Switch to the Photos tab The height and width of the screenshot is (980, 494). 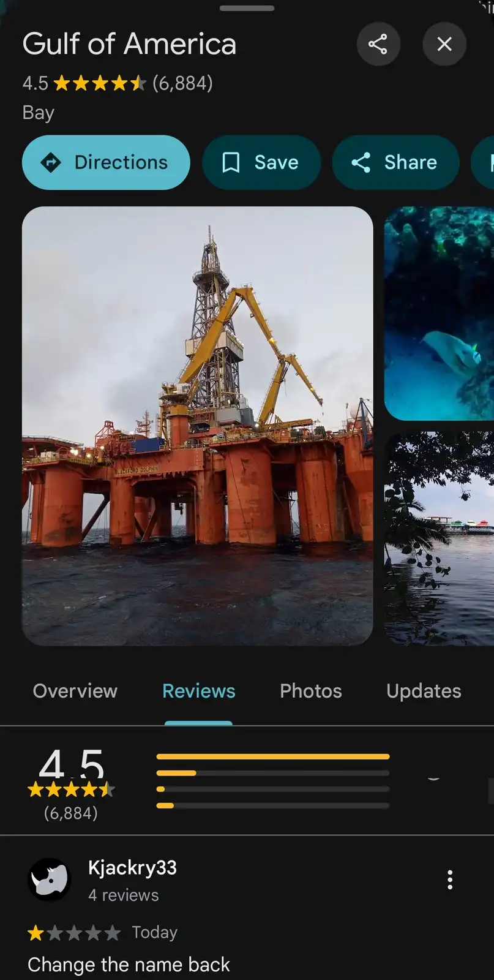(311, 691)
